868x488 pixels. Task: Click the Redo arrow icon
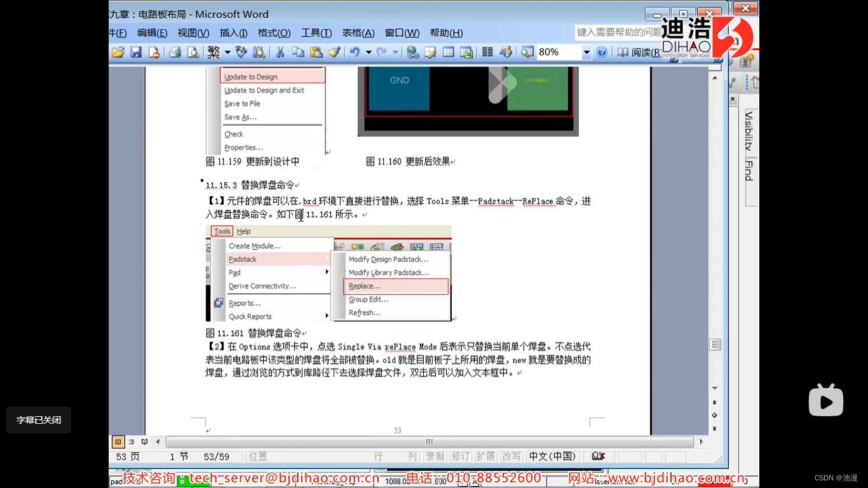click(381, 52)
